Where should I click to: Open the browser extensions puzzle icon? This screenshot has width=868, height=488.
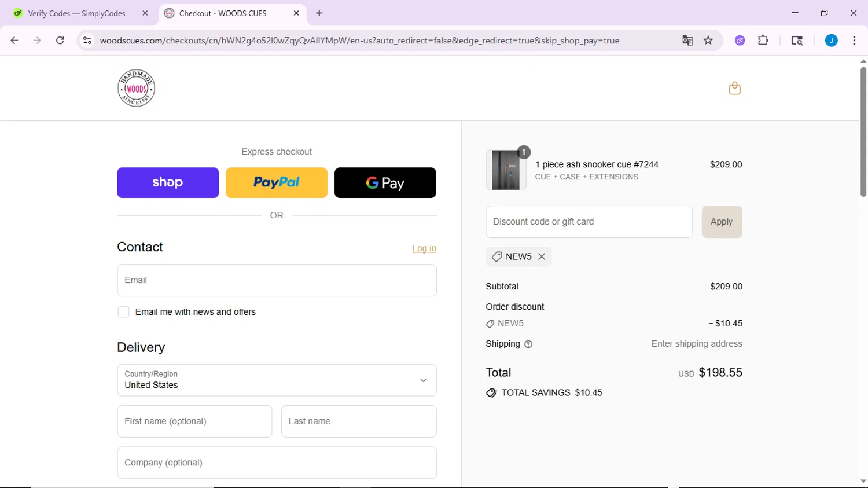(x=763, y=41)
